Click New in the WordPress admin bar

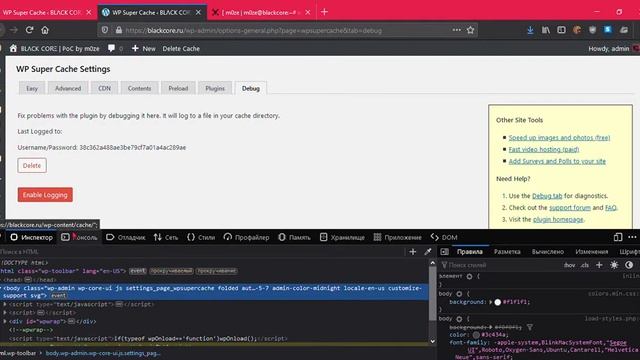tap(144, 49)
